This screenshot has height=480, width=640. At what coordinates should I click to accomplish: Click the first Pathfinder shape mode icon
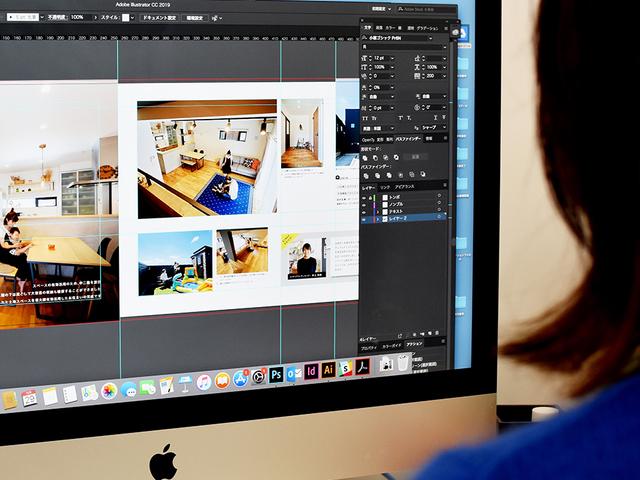click(365, 157)
